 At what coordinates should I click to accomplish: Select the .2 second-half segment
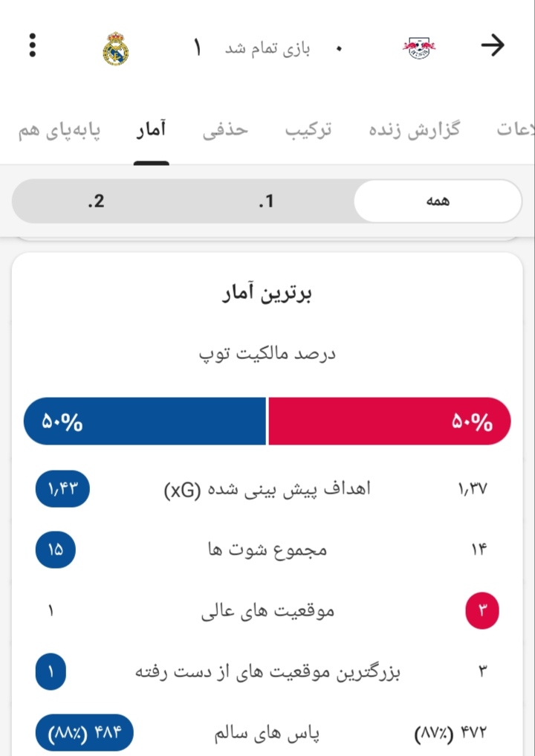(x=96, y=201)
